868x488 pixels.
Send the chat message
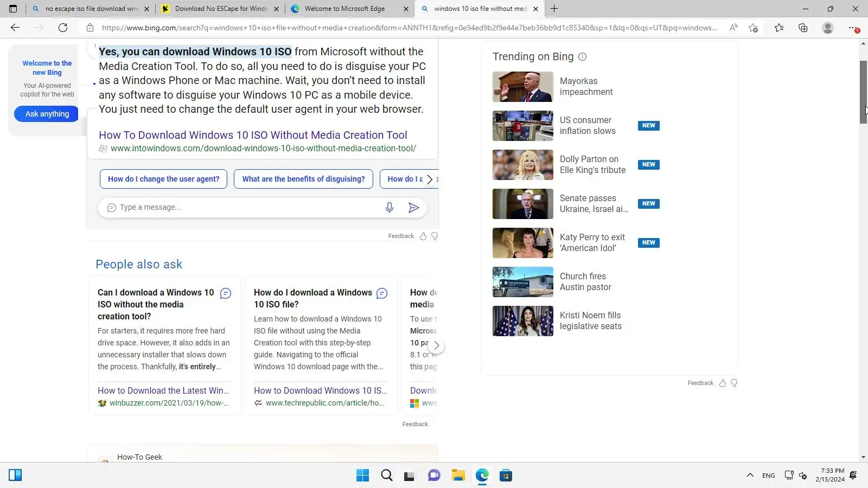(413, 208)
